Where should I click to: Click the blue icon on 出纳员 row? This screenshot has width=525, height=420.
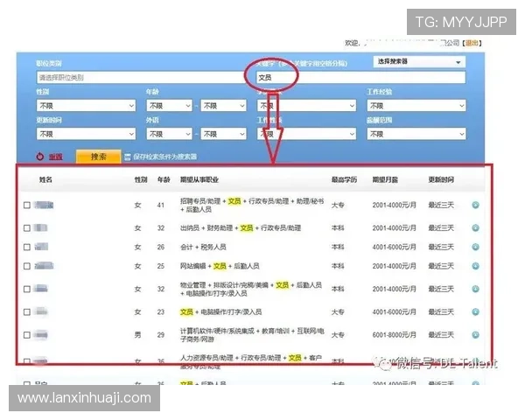click(475, 227)
